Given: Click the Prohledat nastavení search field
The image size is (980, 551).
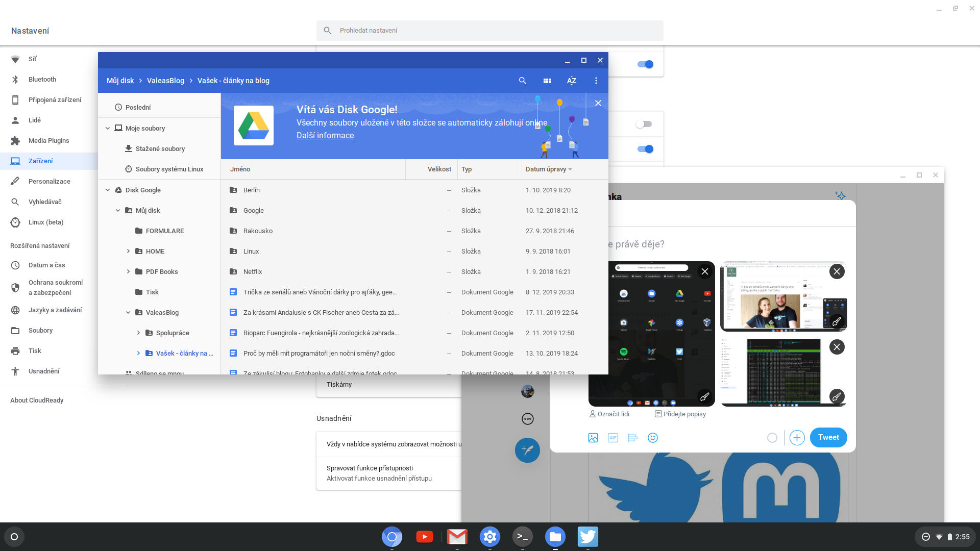Looking at the screenshot, I should click(490, 31).
